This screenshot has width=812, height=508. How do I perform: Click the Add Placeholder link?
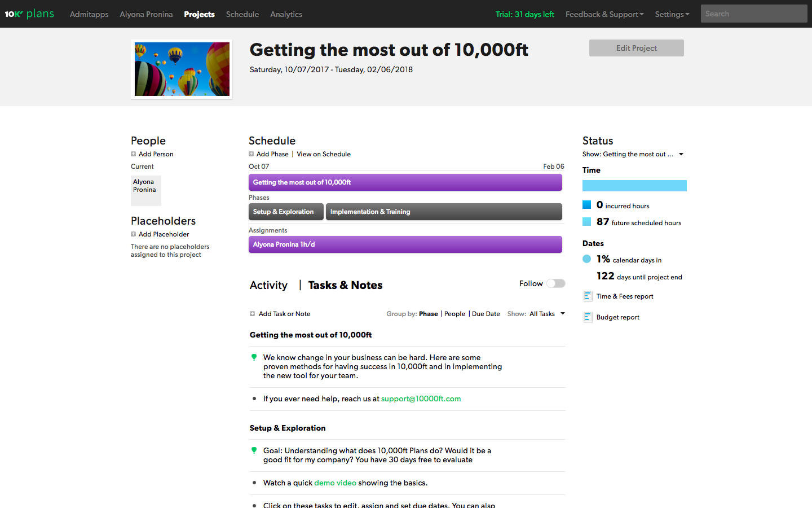[x=164, y=234]
